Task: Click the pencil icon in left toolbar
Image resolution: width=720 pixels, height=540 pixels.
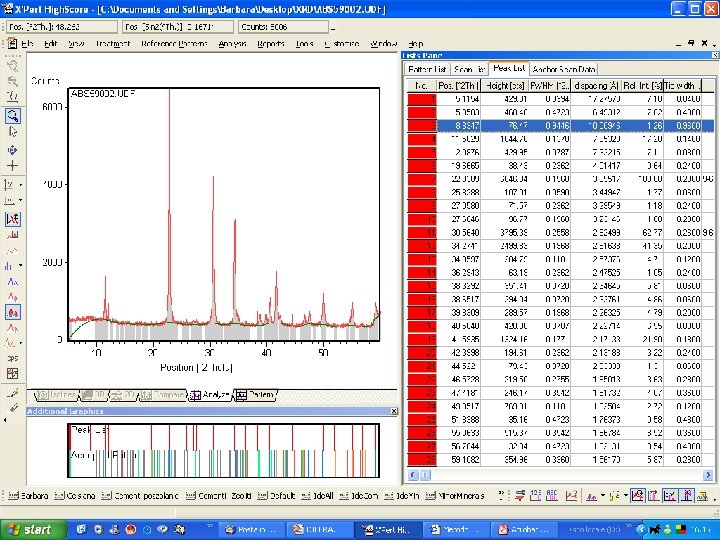Action: coord(13,393)
